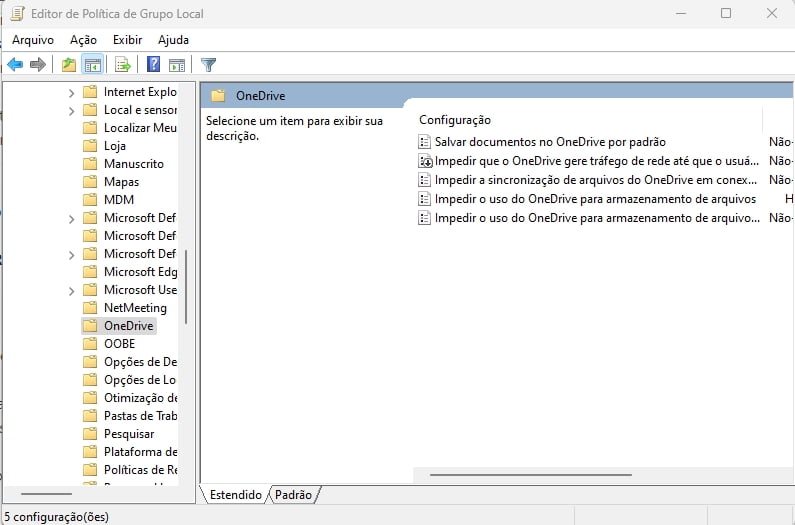Toggle the show/hide console tree icon

click(x=93, y=64)
